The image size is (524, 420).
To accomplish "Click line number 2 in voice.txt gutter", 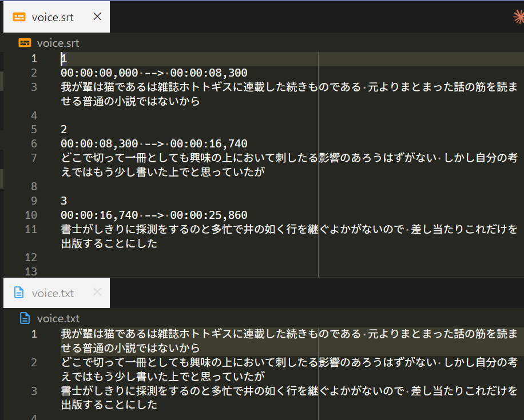I will coord(34,362).
